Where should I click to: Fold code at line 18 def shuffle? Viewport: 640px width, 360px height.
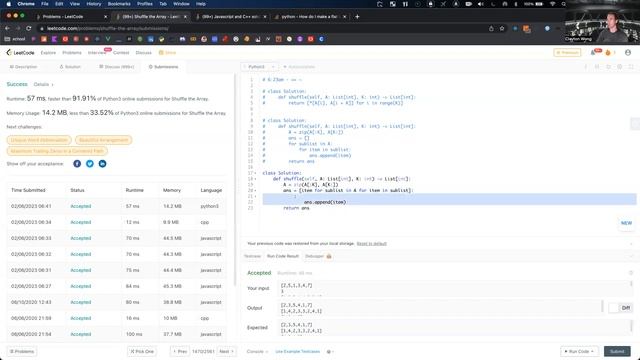click(256, 179)
